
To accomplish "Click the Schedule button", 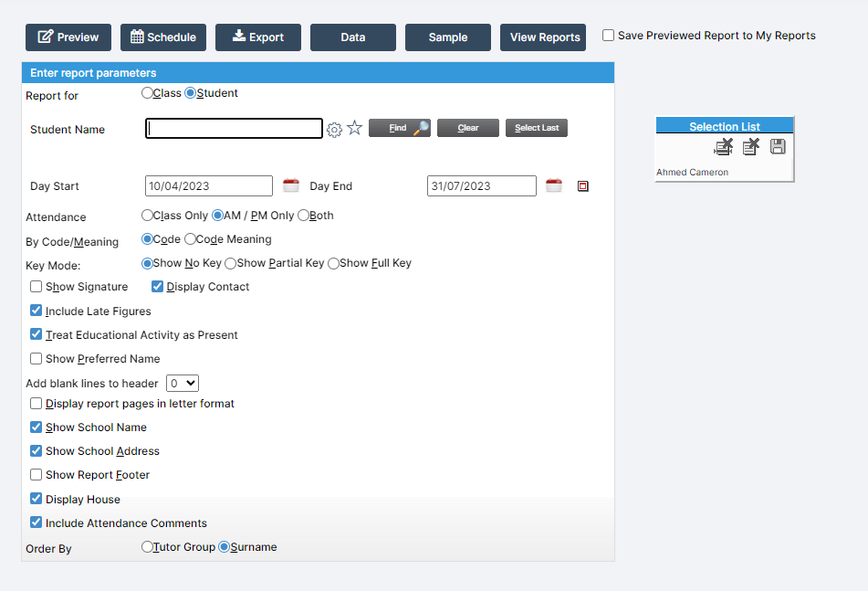I will pos(163,37).
